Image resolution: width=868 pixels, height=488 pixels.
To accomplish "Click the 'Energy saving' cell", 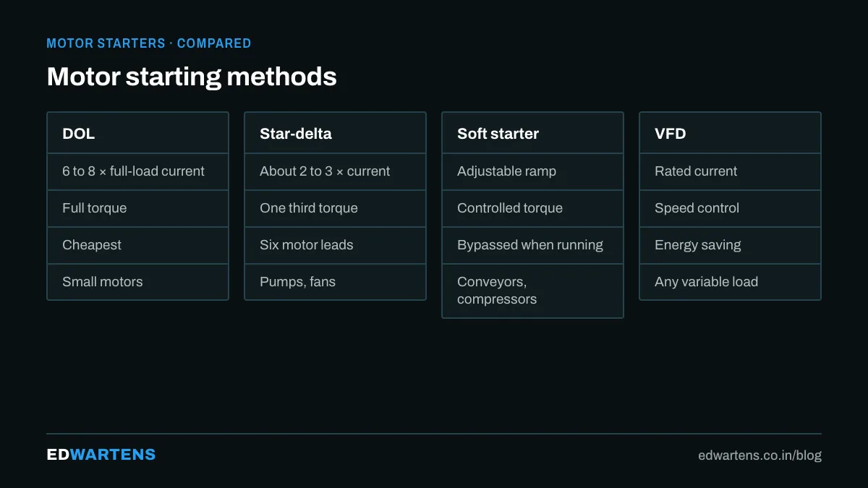I will pos(730,246).
